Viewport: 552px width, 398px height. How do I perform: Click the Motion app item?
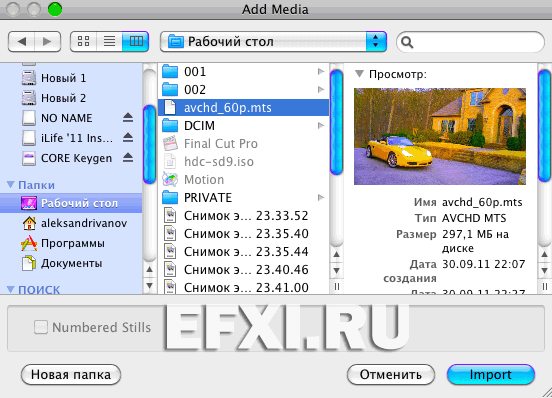pos(244,179)
